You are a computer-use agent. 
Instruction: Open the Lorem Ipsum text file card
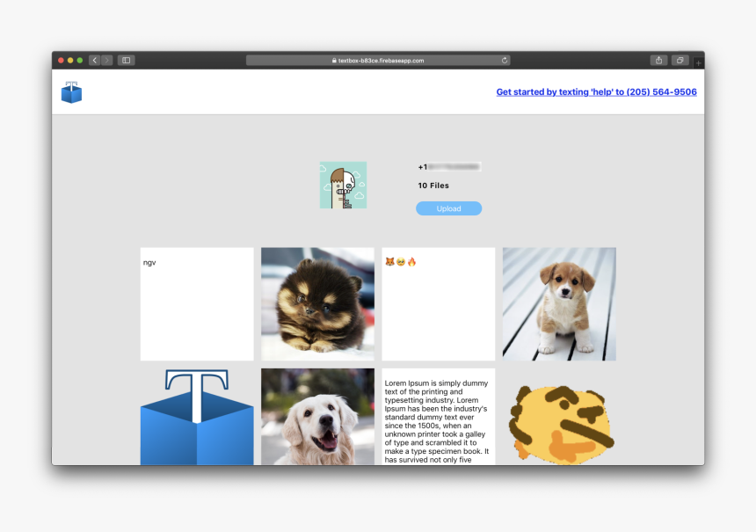point(439,417)
